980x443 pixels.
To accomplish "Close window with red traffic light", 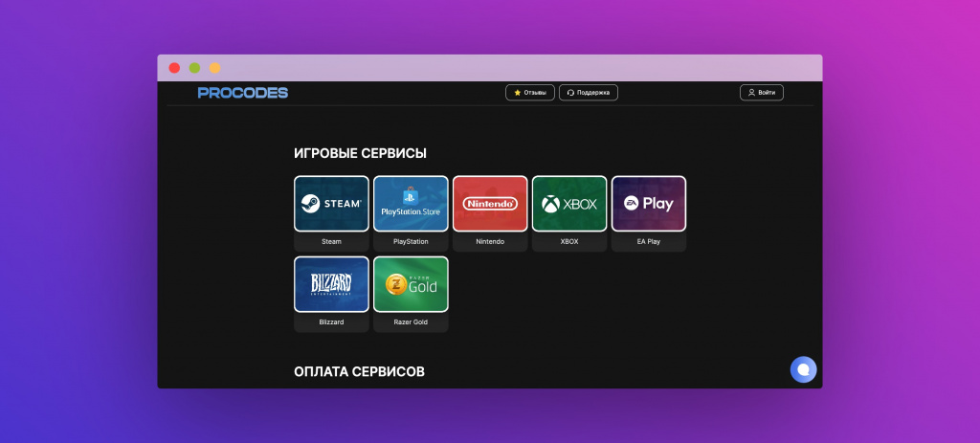I will pyautogui.click(x=174, y=68).
